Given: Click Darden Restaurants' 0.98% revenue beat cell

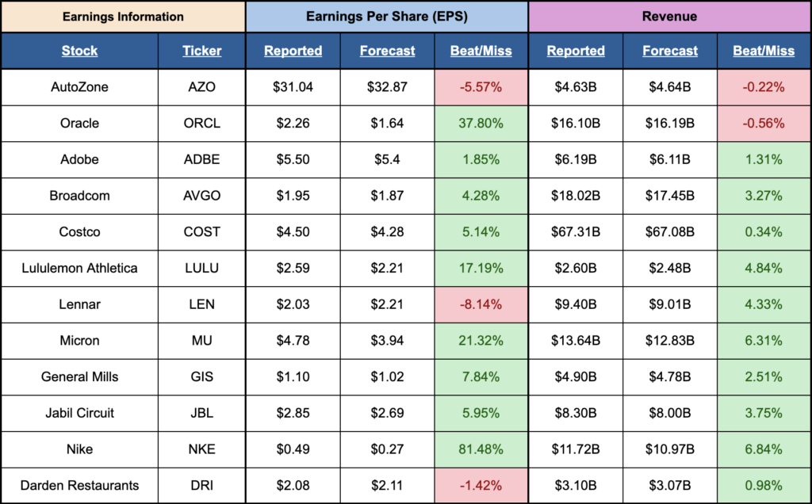Looking at the screenshot, I should point(763,486).
